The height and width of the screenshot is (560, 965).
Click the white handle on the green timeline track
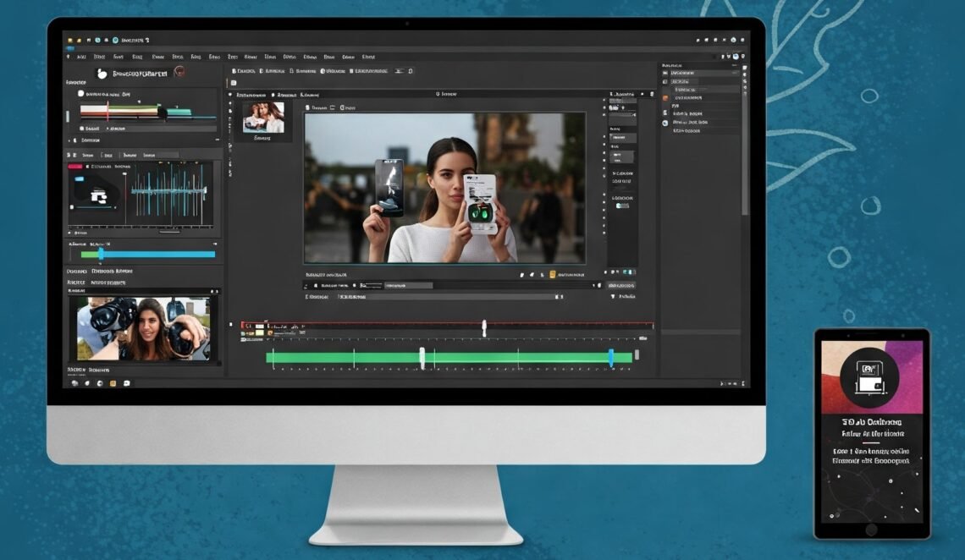(x=422, y=358)
